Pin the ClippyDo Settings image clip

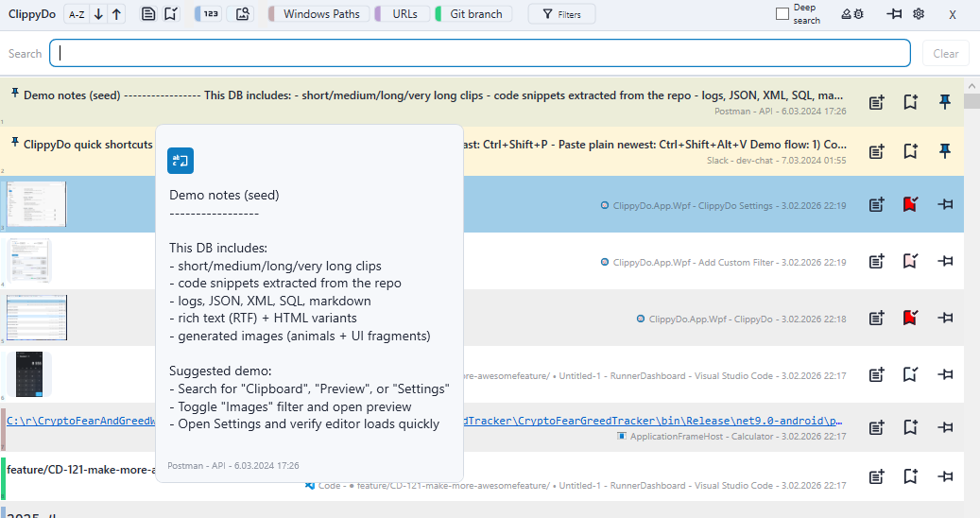(x=946, y=203)
